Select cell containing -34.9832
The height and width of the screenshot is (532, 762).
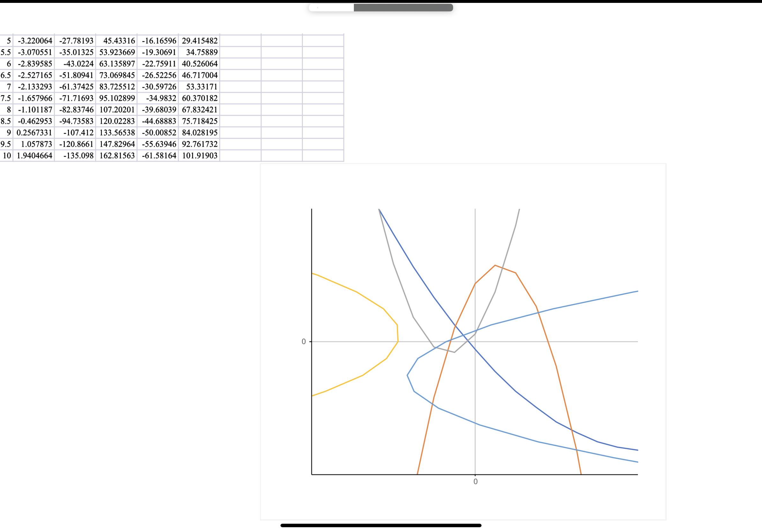pyautogui.click(x=158, y=98)
